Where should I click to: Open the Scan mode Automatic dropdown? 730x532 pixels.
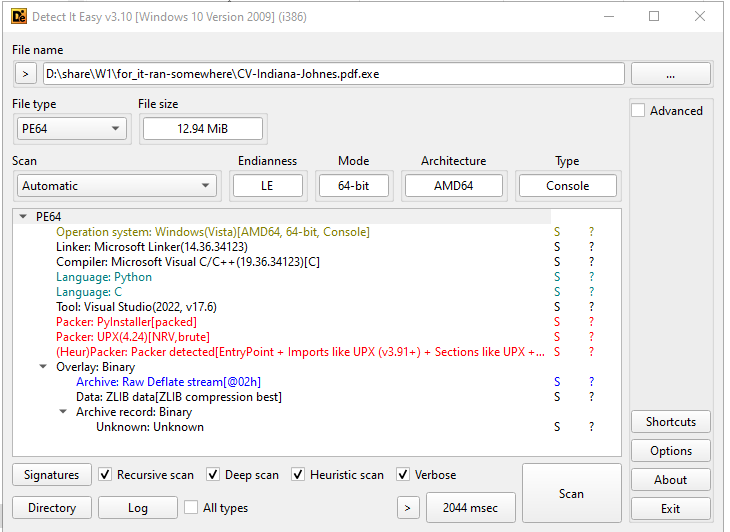coord(116,186)
